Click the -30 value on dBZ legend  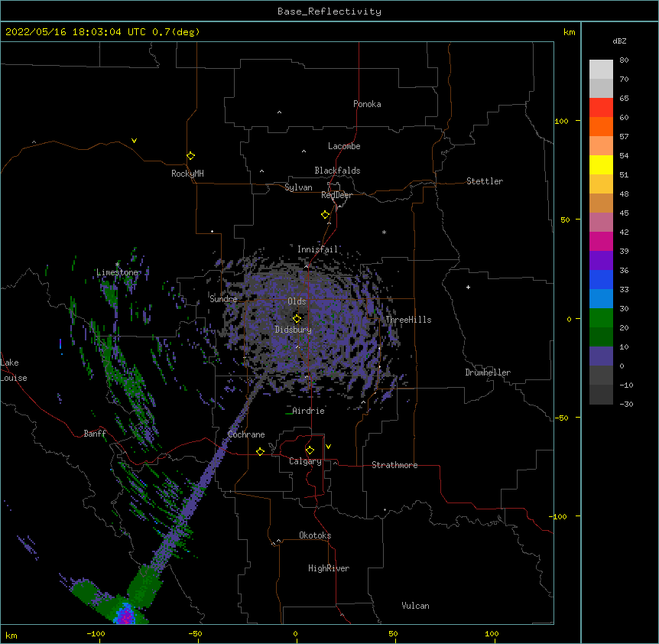pyautogui.click(x=626, y=405)
